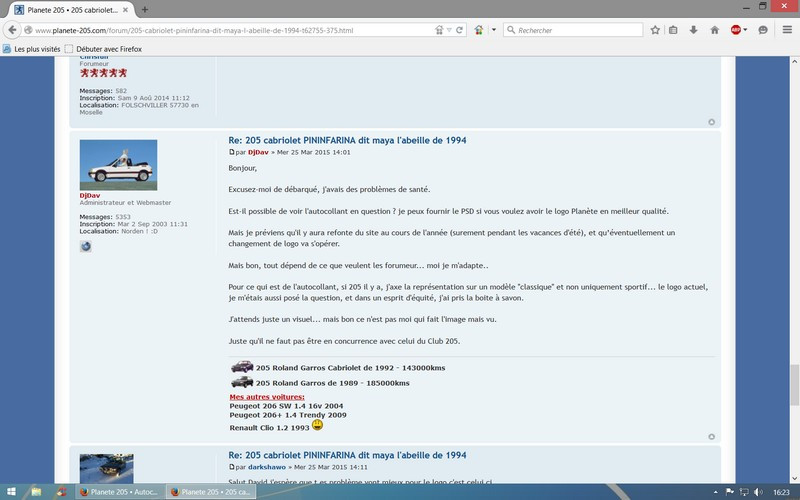Viewport: 800px width, 500px height.
Task: Select the Mes autres voitures heading
Action: 267,397
